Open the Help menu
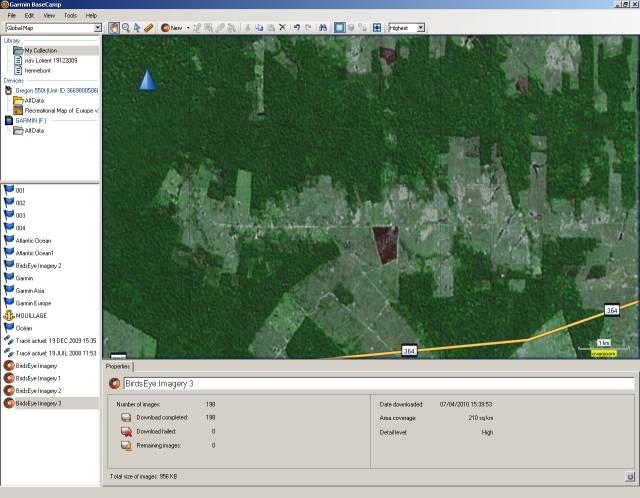Image resolution: width=640 pixels, height=498 pixels. 91,16
